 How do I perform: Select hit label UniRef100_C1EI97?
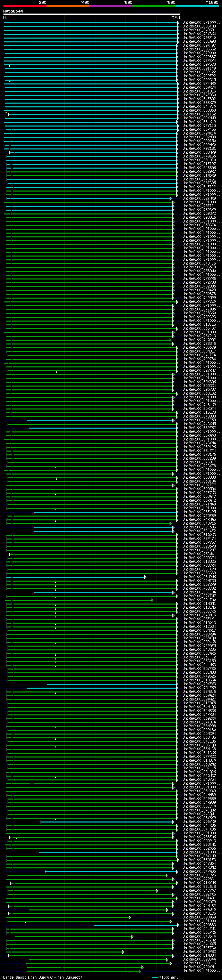pos(199,164)
